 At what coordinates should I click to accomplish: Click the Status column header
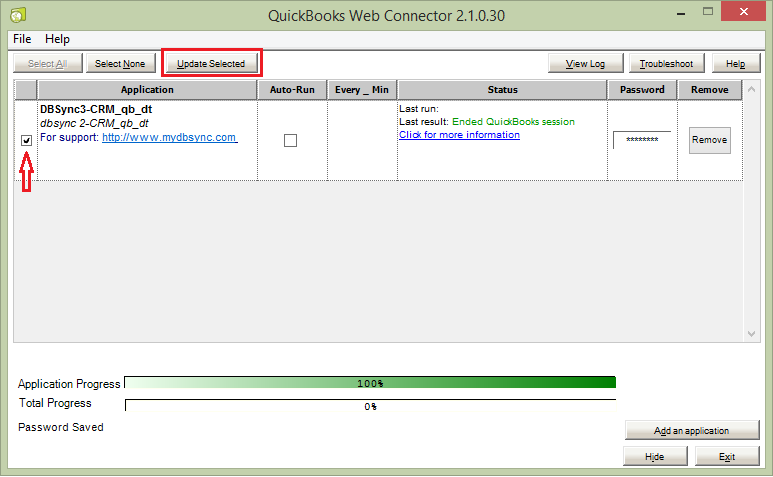(502, 90)
